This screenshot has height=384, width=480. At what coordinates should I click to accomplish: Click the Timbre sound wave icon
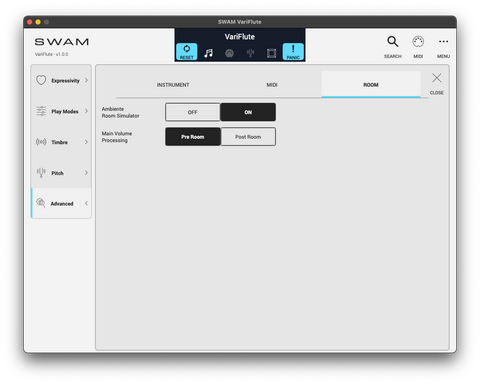41,142
